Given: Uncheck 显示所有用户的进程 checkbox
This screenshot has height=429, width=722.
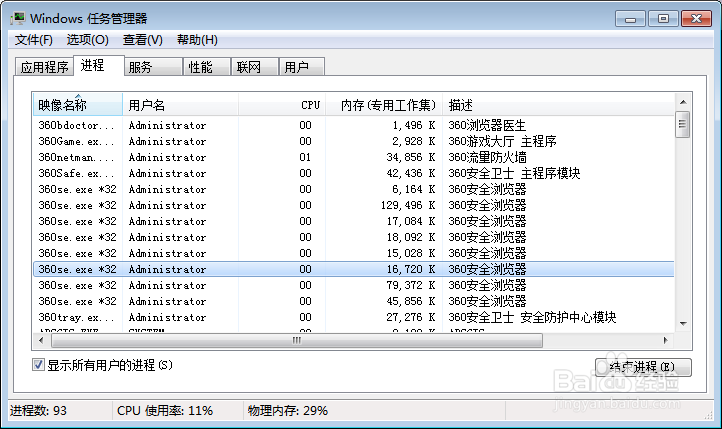Looking at the screenshot, I should (38, 365).
